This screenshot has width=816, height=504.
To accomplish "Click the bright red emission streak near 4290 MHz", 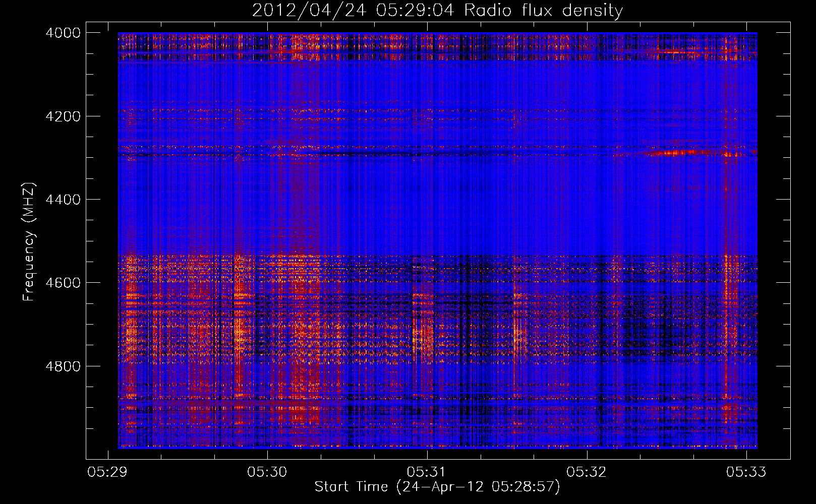I will pyautogui.click(x=678, y=152).
